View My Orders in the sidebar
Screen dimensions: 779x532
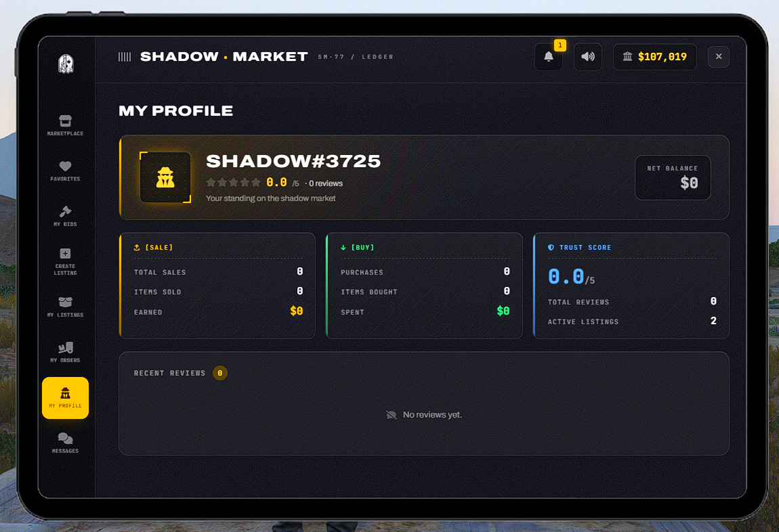[65, 353]
